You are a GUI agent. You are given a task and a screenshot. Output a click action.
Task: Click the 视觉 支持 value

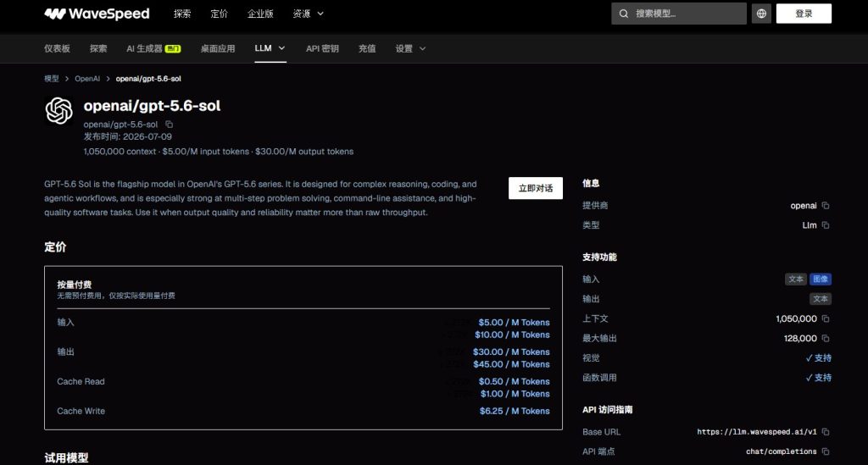click(818, 357)
